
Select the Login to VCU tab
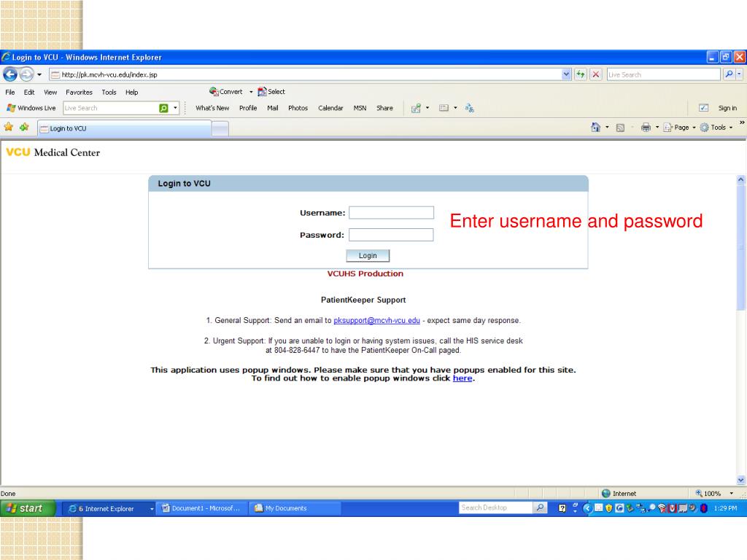(124, 128)
